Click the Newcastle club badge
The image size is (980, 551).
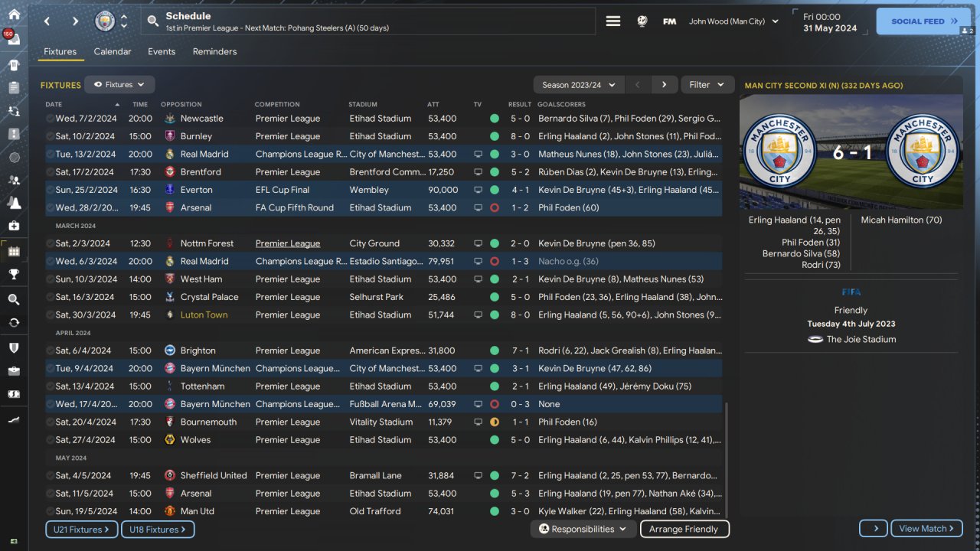tap(170, 119)
